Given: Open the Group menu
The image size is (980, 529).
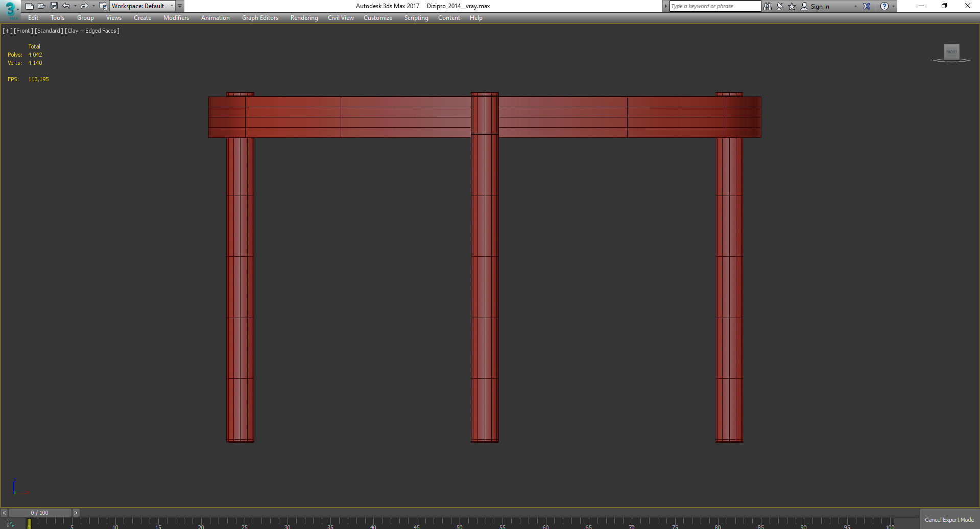Looking at the screenshot, I should [x=85, y=18].
